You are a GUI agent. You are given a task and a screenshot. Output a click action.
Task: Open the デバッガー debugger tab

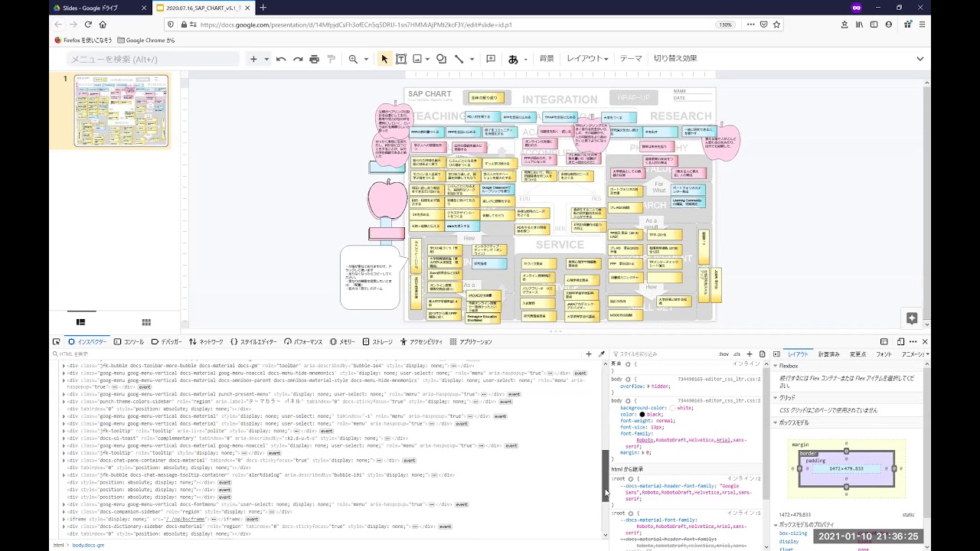(167, 342)
